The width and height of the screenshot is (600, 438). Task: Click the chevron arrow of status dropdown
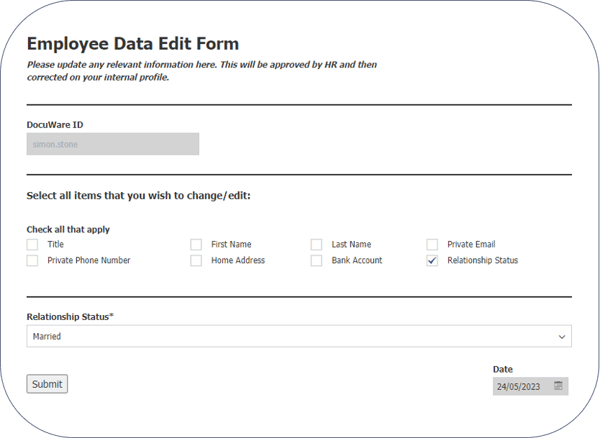562,337
